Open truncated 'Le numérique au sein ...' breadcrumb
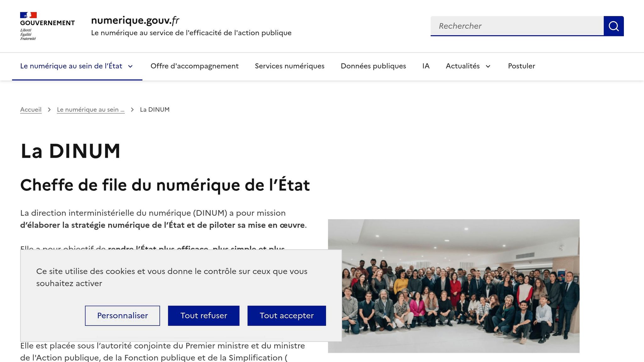644x362 pixels. 91,110
